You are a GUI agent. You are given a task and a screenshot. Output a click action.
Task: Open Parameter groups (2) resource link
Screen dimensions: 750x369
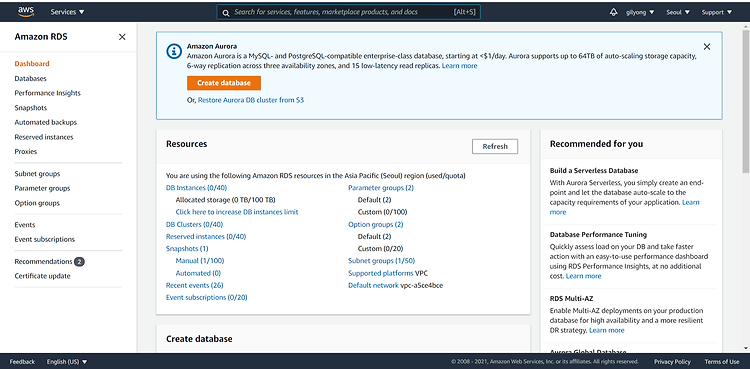coord(381,188)
